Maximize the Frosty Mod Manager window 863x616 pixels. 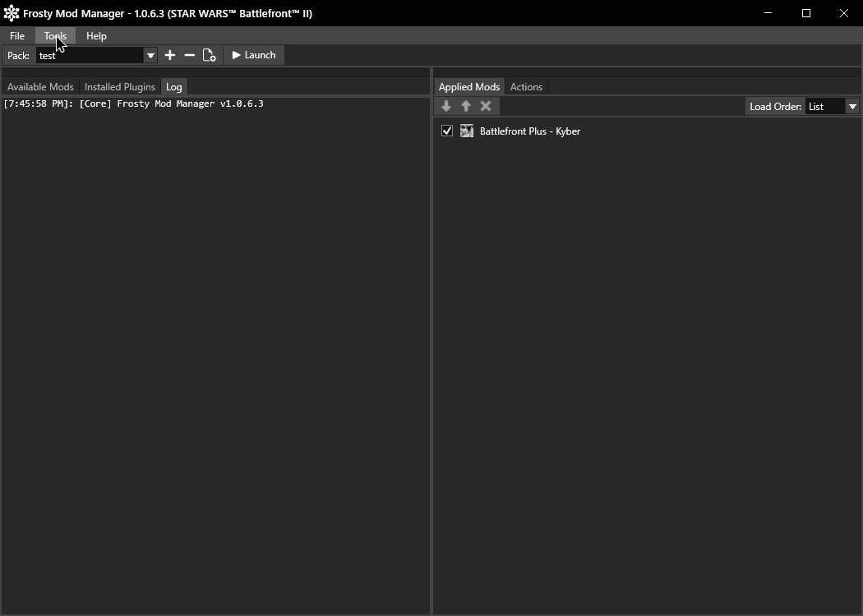point(806,13)
